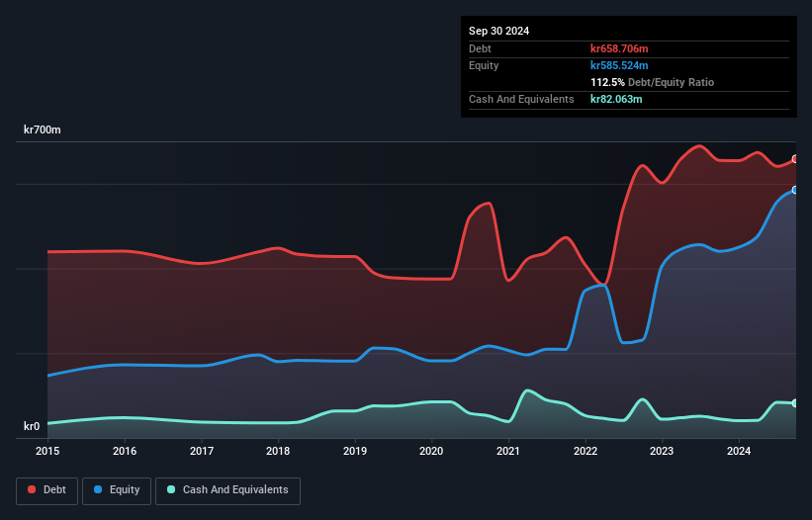This screenshot has width=812, height=520.
Task: Click the Cash And Equivalents tooltip label
Action: coord(521,99)
